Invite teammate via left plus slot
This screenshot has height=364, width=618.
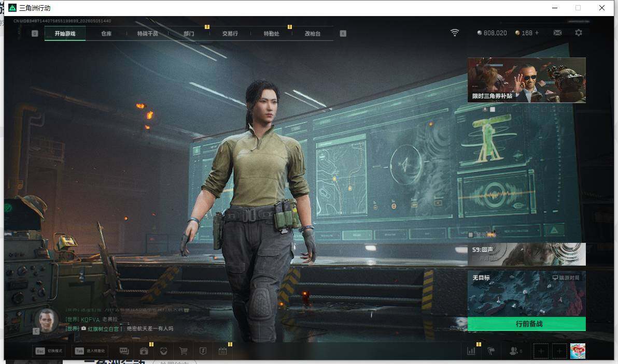pyautogui.click(x=541, y=351)
